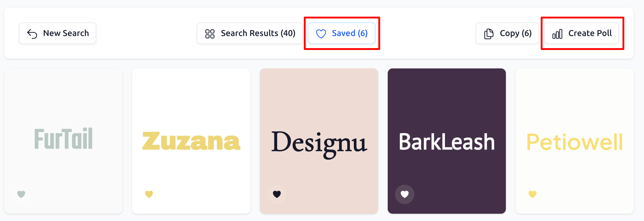Click the black heart icon on Designu card

click(277, 194)
